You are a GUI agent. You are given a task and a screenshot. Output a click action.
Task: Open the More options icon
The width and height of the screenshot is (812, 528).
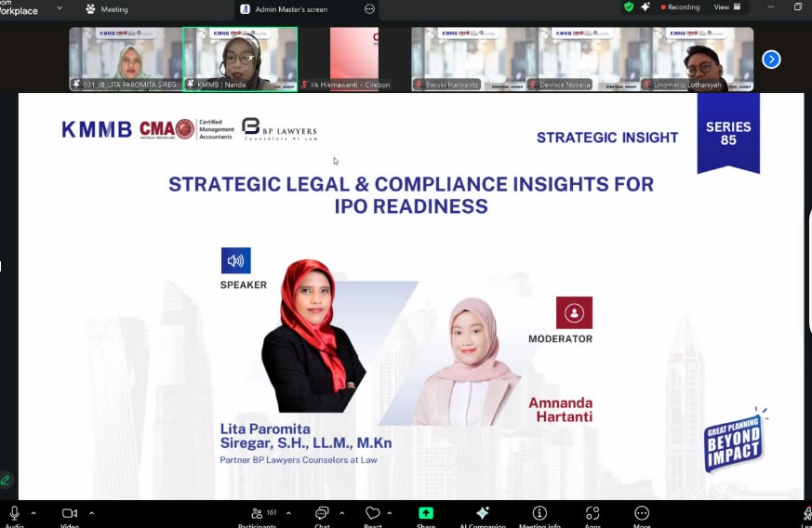(642, 513)
